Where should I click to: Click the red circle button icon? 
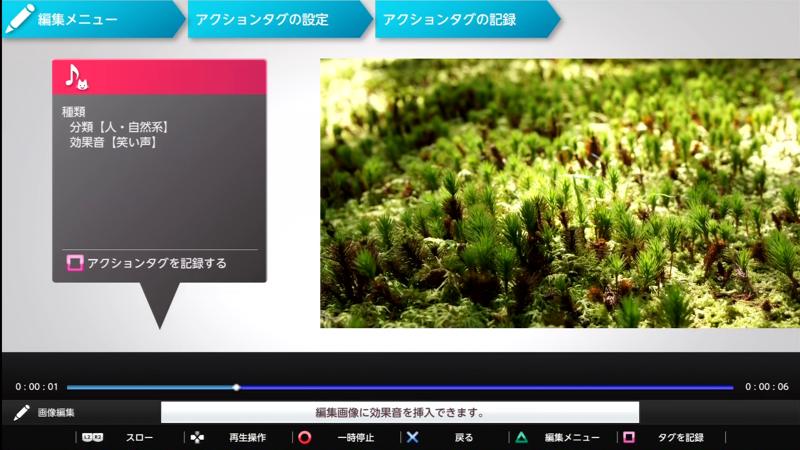tap(305, 437)
